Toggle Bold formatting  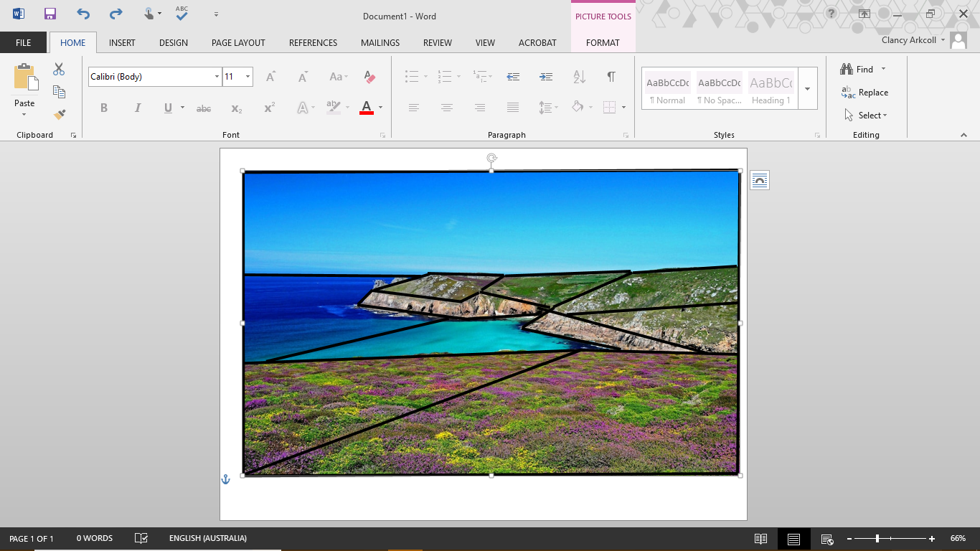(x=104, y=108)
